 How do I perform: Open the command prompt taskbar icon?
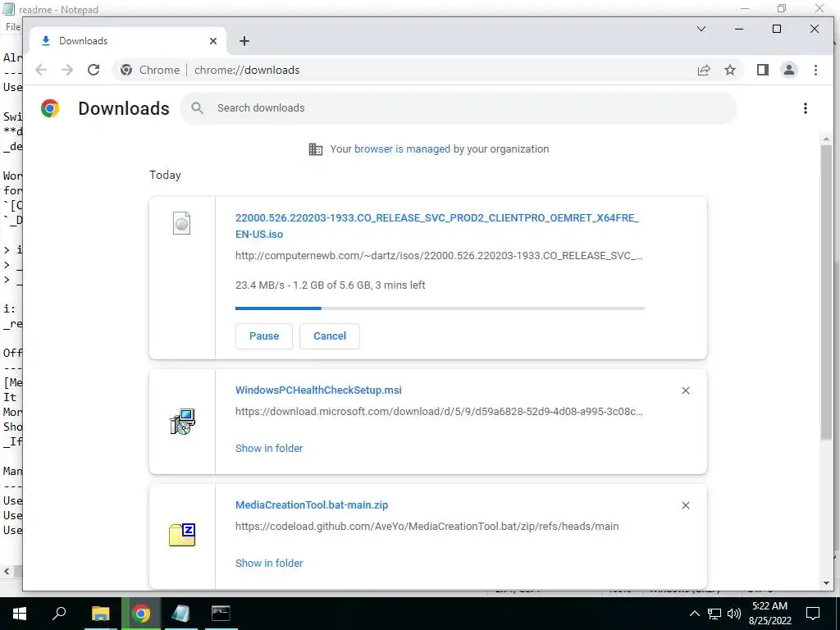tap(221, 614)
